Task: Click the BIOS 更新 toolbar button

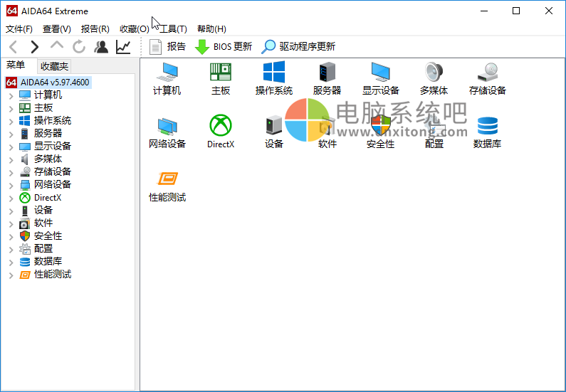Action: (x=223, y=46)
